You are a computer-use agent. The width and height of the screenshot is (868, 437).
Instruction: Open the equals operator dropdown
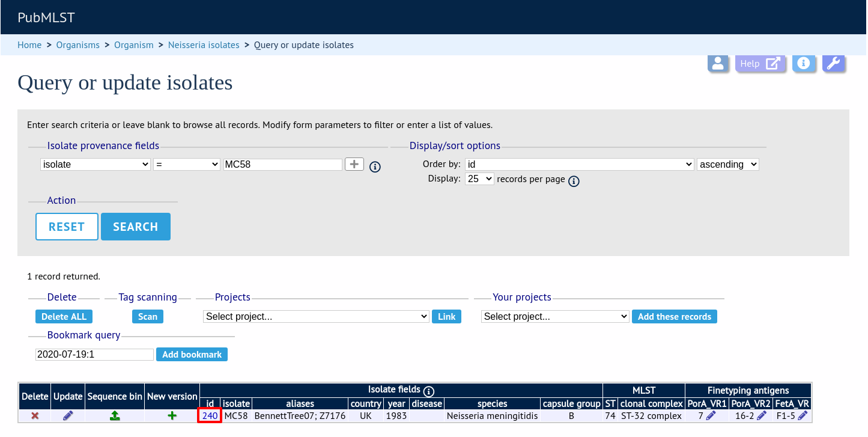point(187,164)
